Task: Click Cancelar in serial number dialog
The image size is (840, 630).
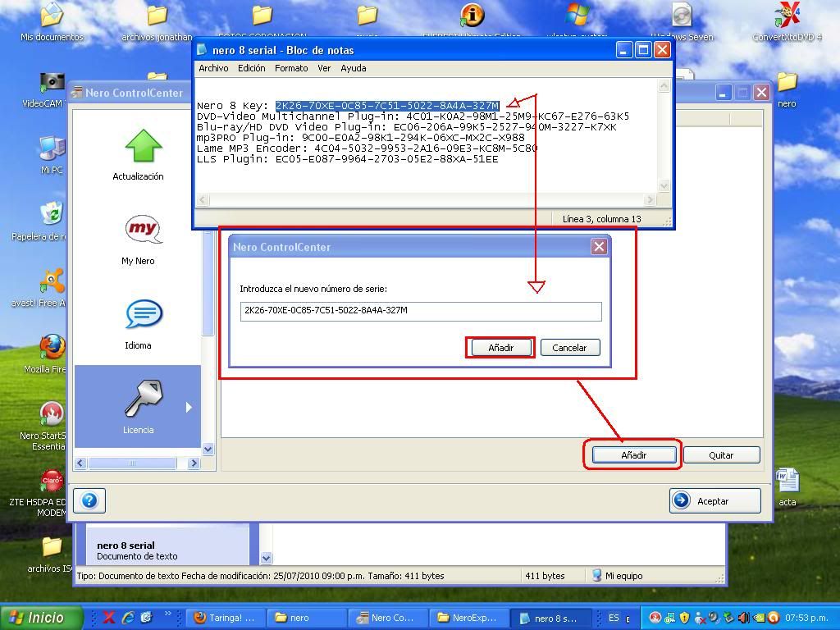Action: point(569,348)
